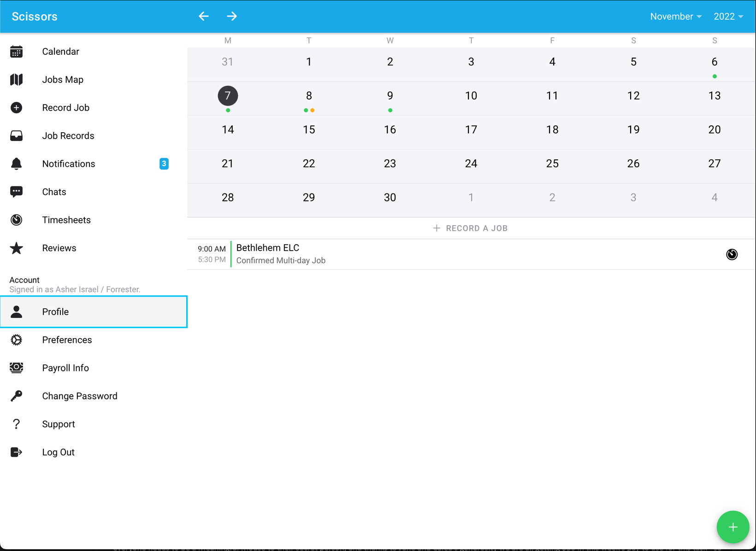Click the Preferences gear icon

tap(17, 340)
